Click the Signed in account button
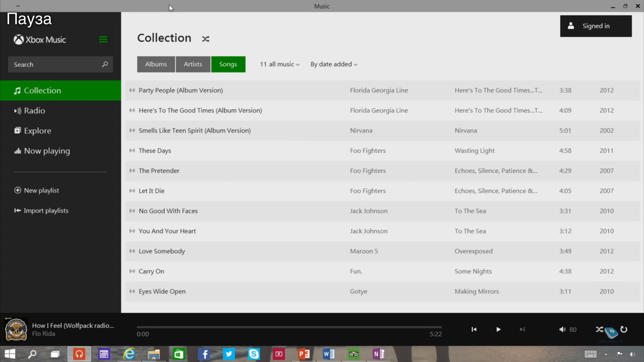 click(x=596, y=26)
